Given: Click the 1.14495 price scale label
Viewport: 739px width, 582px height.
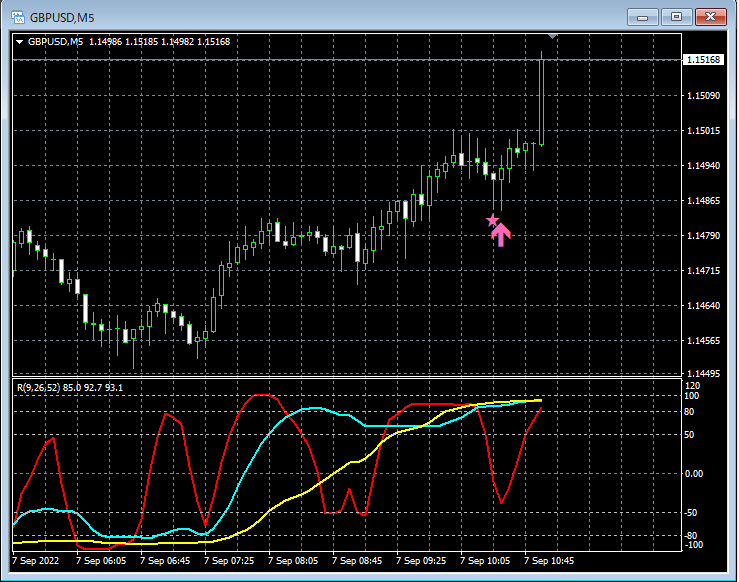Looking at the screenshot, I should [x=703, y=374].
